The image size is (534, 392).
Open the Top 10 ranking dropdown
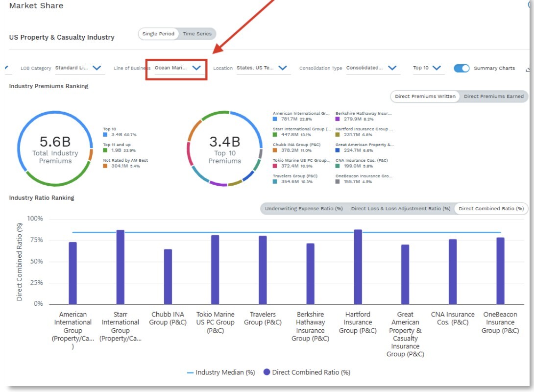tap(437, 68)
